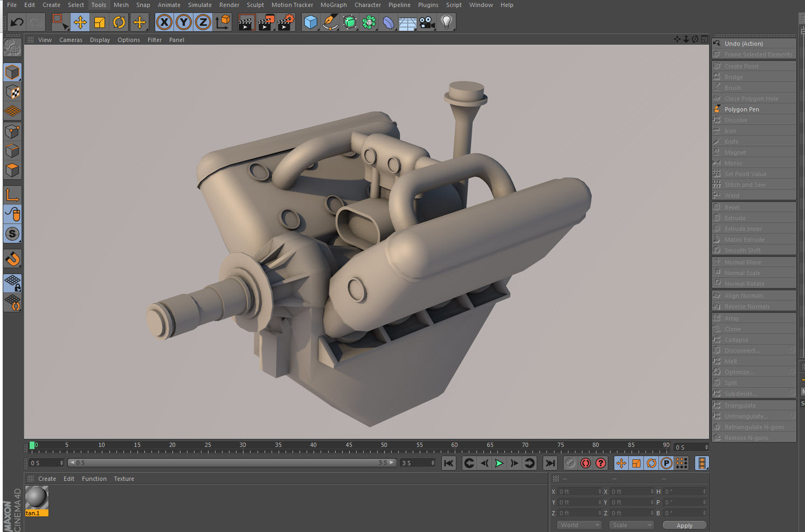The image size is (805, 532).
Task: Select Polygon Pen in the tool list
Action: (754, 109)
